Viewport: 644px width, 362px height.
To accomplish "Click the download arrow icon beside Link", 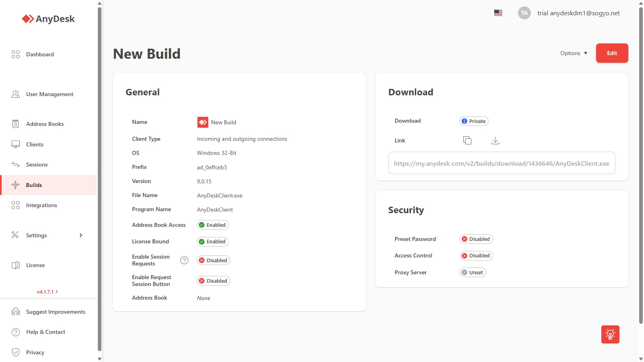I will [x=495, y=140].
